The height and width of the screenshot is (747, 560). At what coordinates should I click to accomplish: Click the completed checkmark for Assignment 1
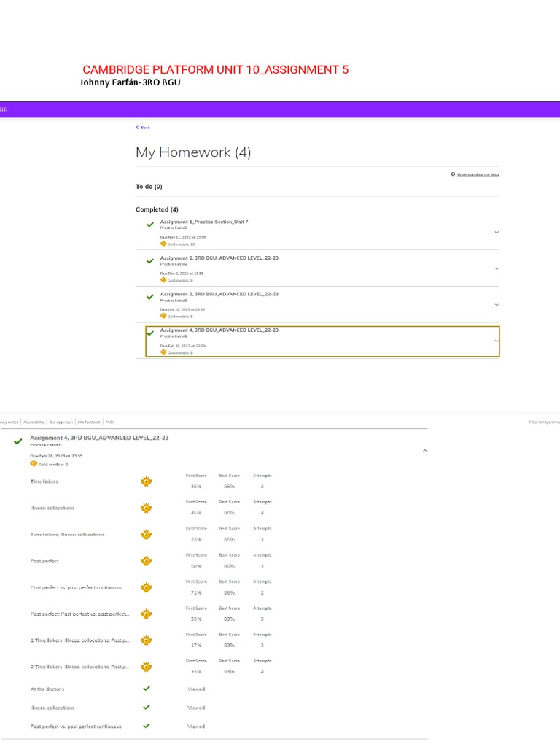[x=150, y=225]
